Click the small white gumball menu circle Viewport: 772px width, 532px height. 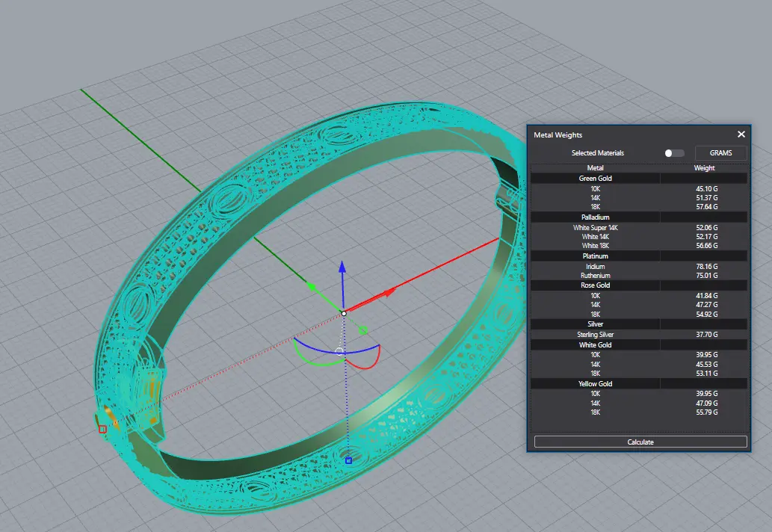[339, 351]
